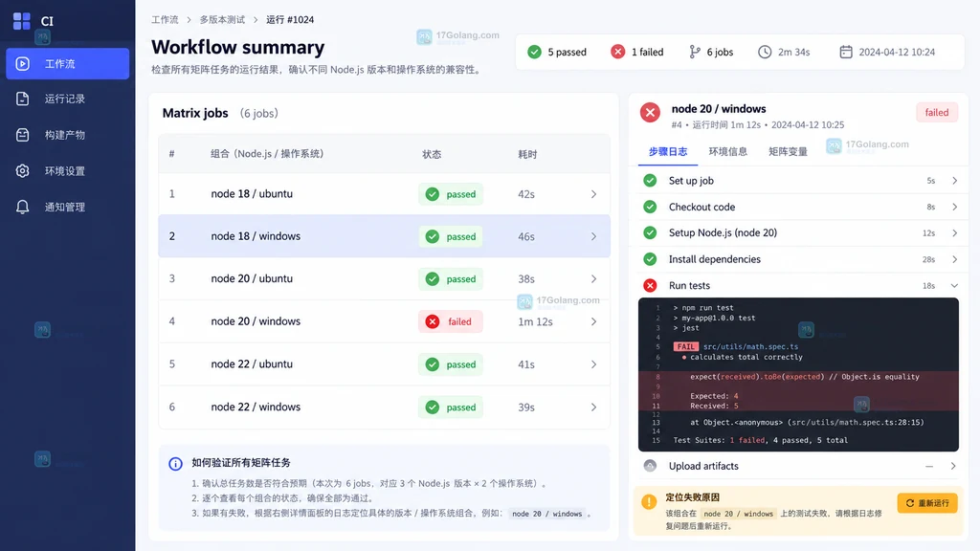Viewport: 980px width, 551px height.
Task: Click the 重新运行 button
Action: (927, 503)
